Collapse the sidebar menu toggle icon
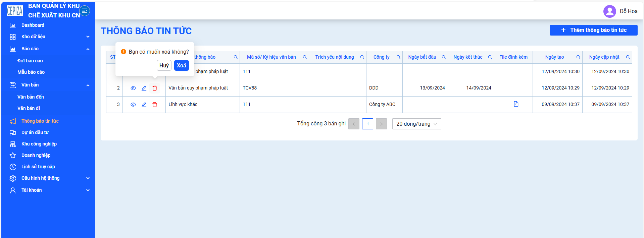The height and width of the screenshot is (238, 644). tap(85, 11)
